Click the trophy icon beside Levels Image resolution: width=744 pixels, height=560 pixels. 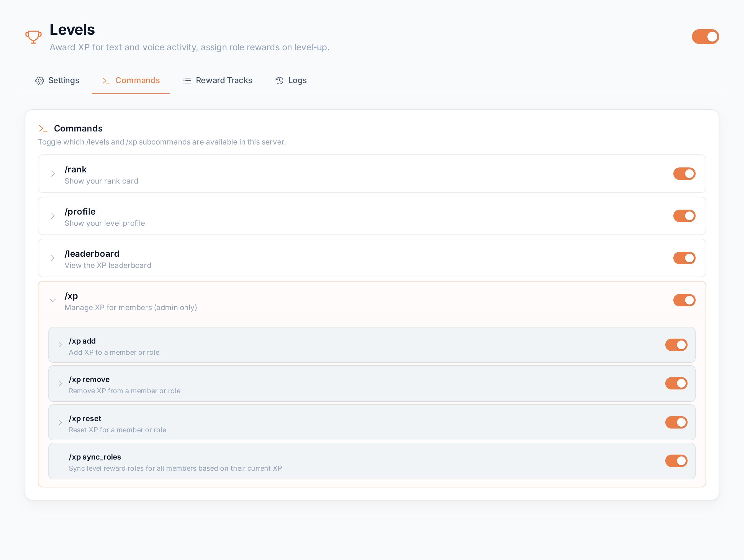point(33,37)
